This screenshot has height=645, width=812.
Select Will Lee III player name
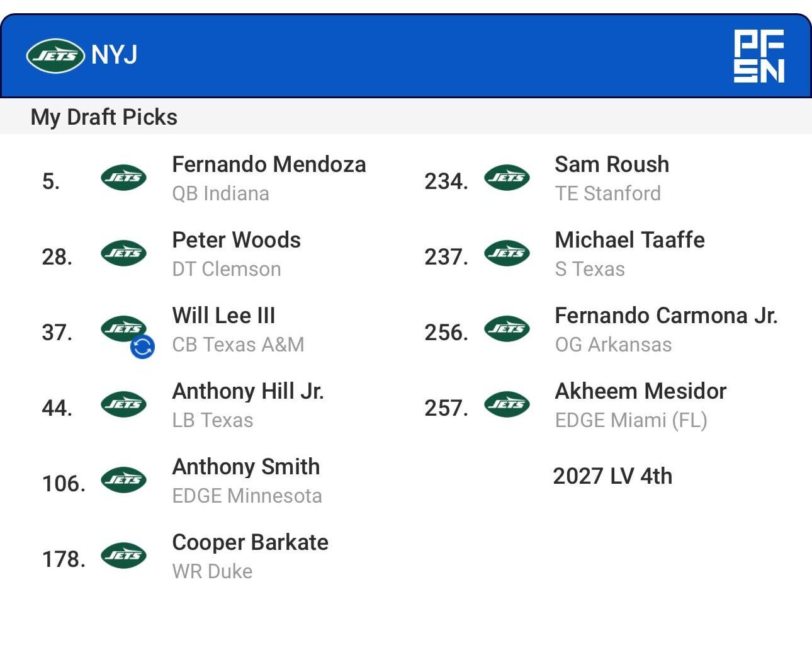coord(223,316)
